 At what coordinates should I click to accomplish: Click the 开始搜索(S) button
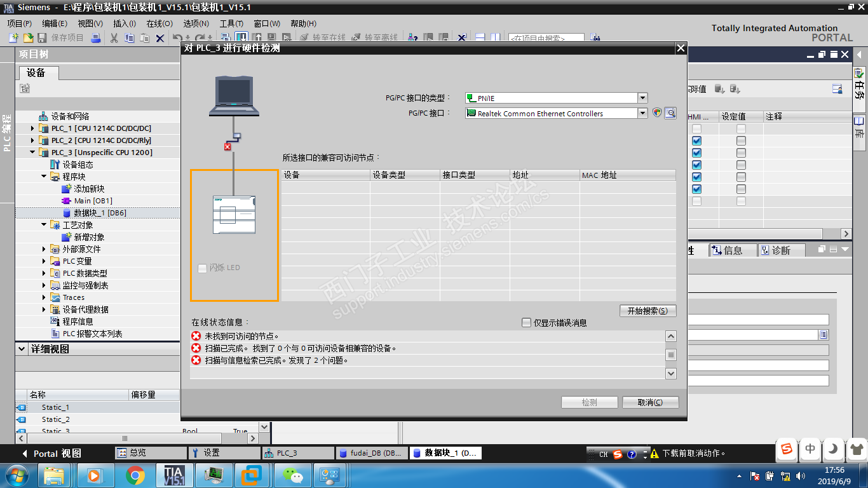tap(648, 311)
